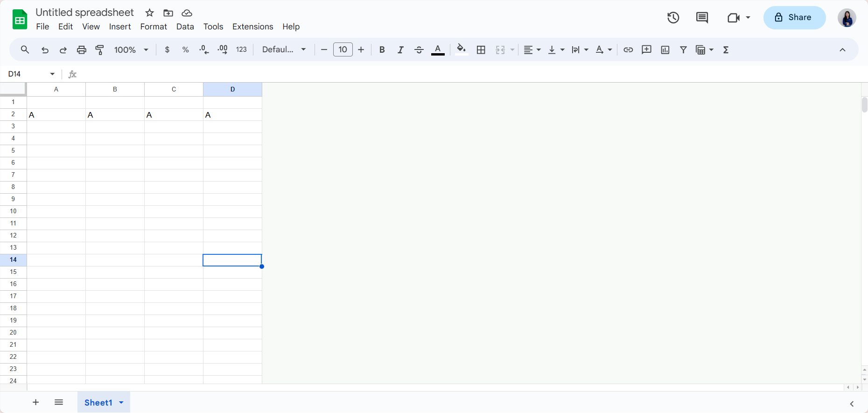Increase decimal places
Viewport: 868px width, 413px height.
point(223,49)
